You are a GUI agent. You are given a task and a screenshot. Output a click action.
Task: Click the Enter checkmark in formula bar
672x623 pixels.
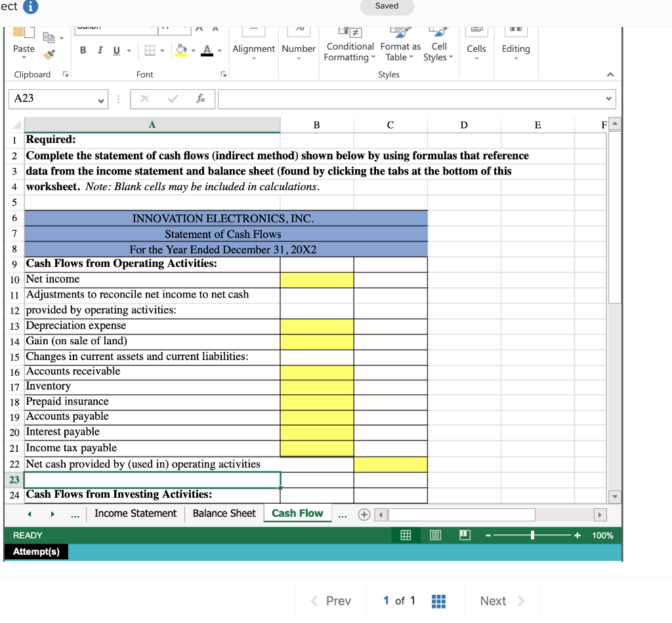[173, 99]
